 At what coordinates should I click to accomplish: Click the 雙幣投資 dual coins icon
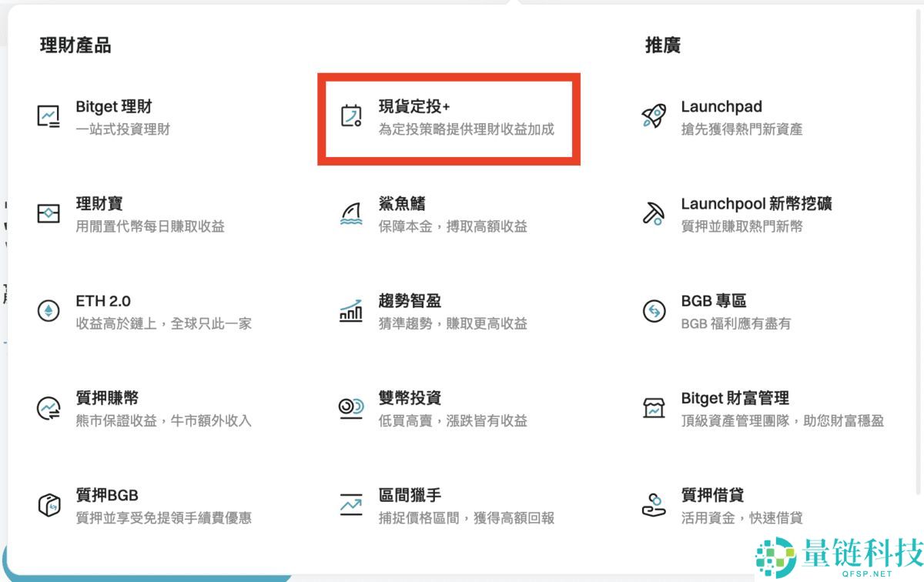point(351,407)
